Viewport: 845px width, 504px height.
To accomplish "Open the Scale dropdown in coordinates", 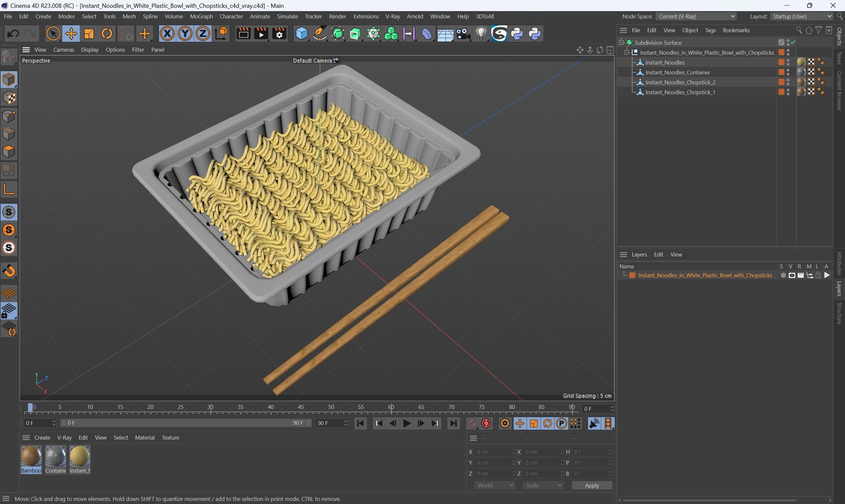I will point(543,485).
